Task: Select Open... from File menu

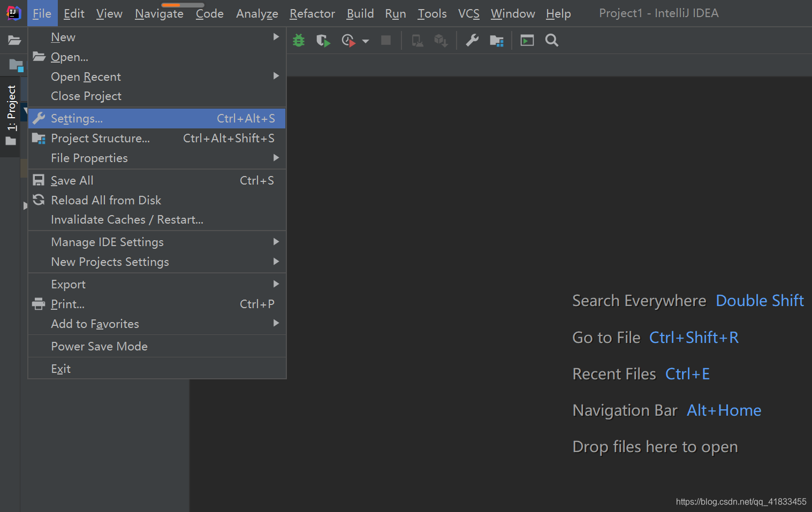Action: 157,57
